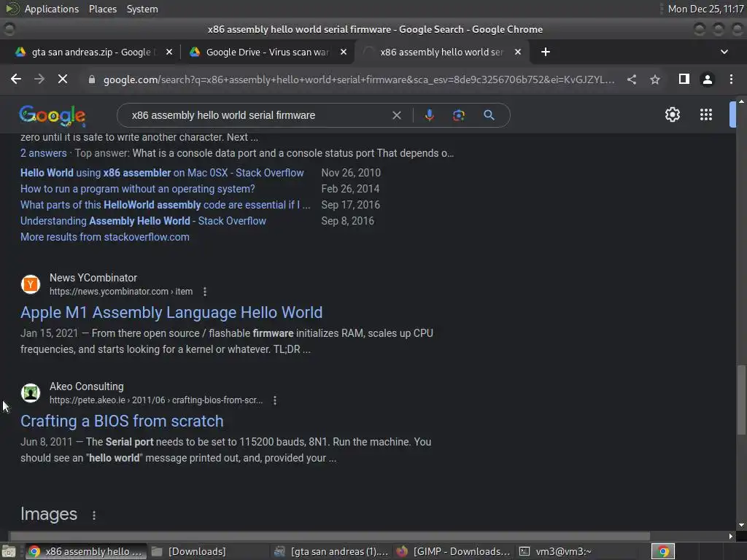
Task: Click news.ycombinator.com URL breadcrumb
Action: (x=121, y=292)
